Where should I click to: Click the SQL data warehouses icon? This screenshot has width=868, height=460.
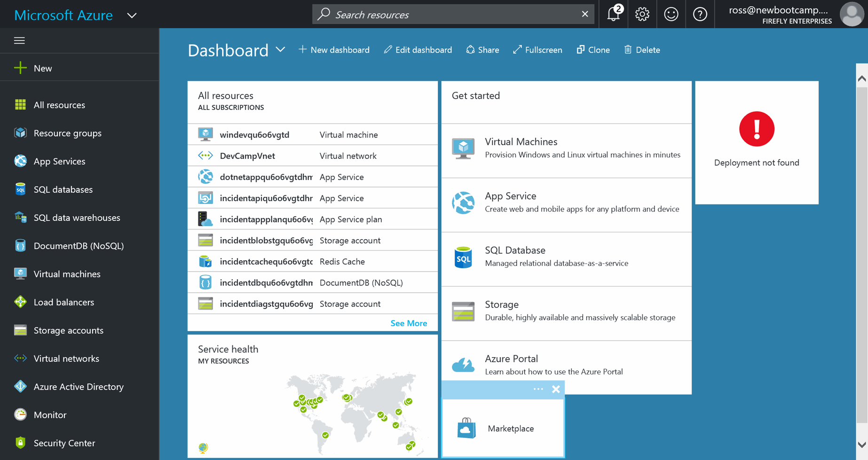click(x=20, y=217)
